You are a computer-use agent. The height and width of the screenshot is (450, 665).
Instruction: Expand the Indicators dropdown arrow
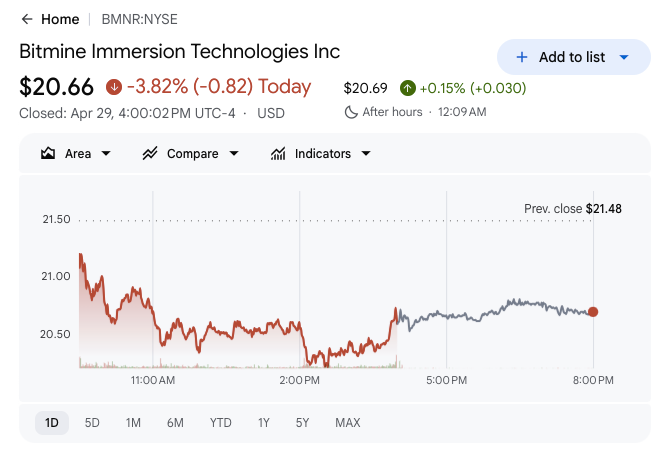click(x=366, y=154)
